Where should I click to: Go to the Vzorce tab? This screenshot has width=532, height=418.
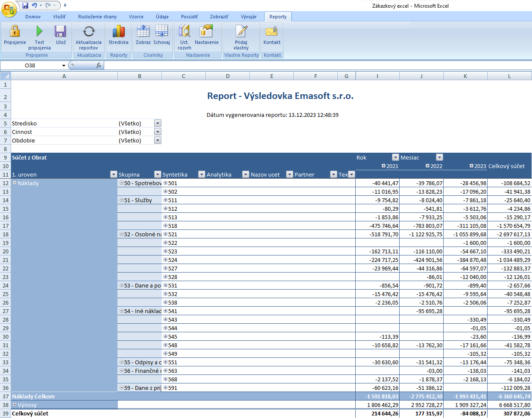tap(136, 17)
